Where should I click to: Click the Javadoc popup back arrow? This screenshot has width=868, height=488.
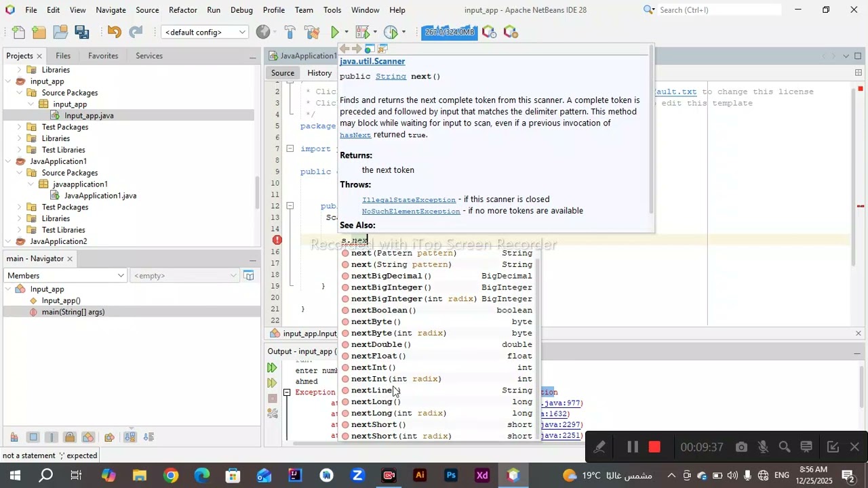coord(344,49)
